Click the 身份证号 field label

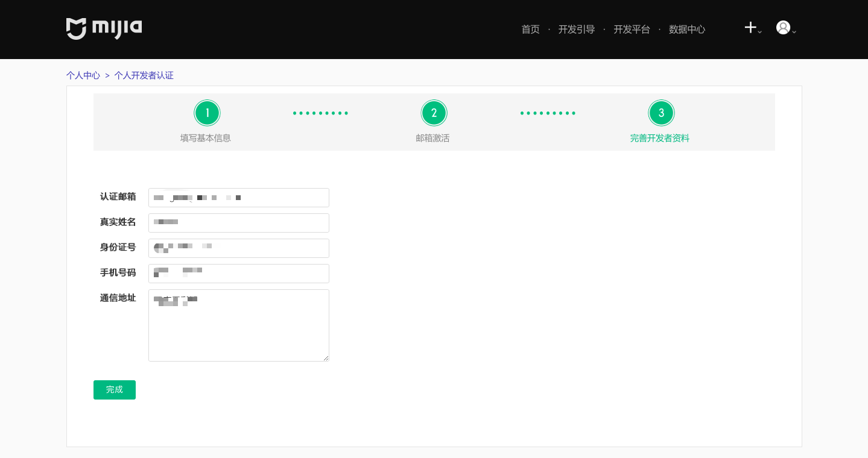118,247
